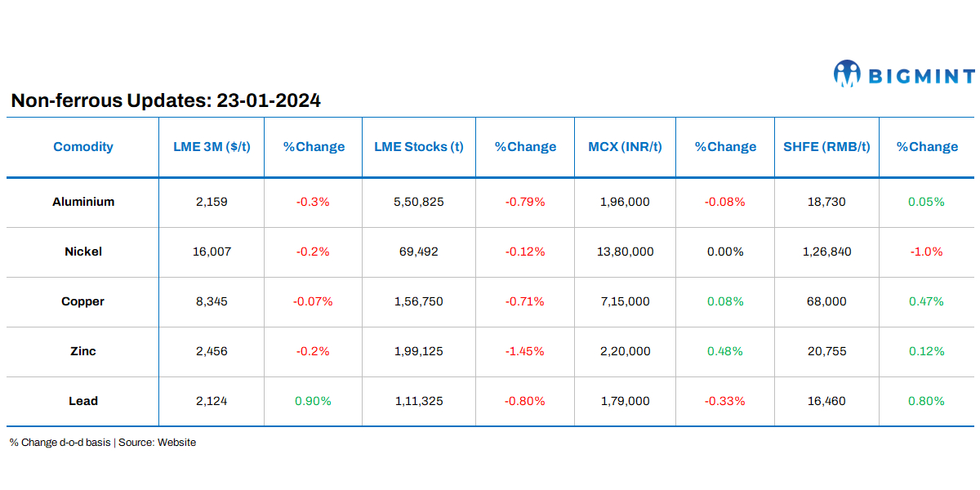Image resolution: width=980 pixels, height=490 pixels.
Task: Select the LME 3M ($/t) column header
Action: (x=212, y=147)
